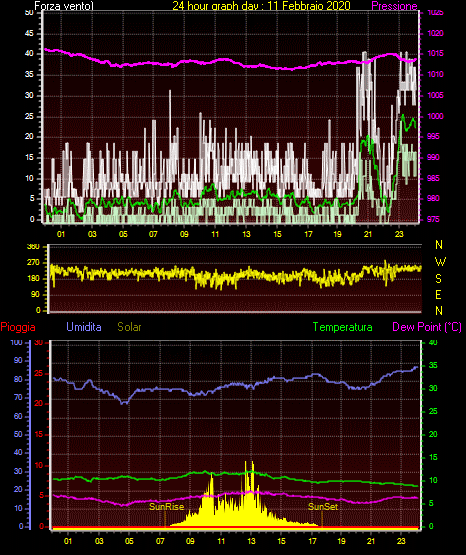Click the Temperatura legend label
Image resolution: width=466 pixels, height=555 pixels.
pos(343,327)
